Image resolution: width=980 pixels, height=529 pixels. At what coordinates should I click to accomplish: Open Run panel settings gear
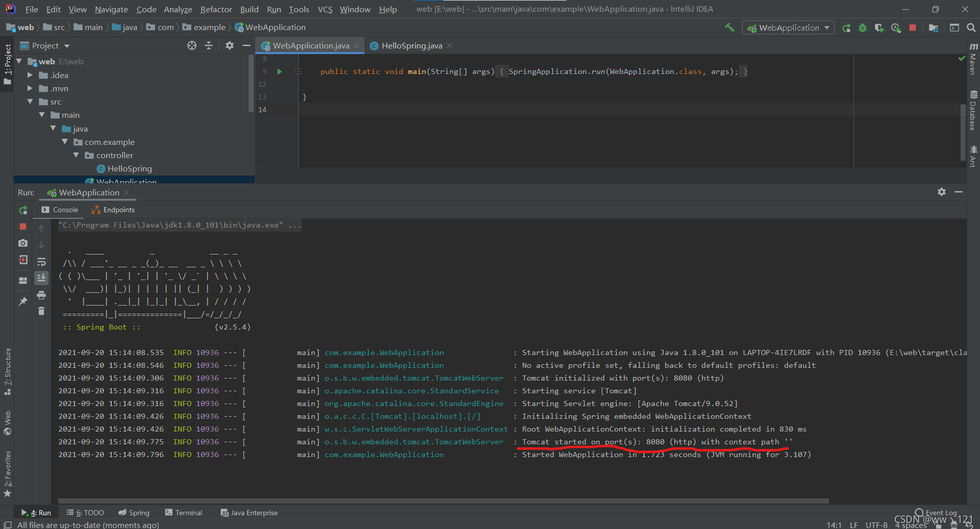click(x=942, y=192)
